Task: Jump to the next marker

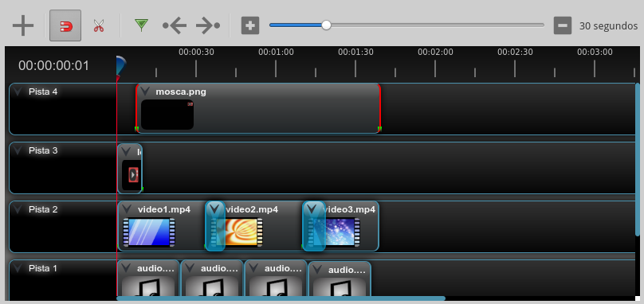Action: point(208,25)
